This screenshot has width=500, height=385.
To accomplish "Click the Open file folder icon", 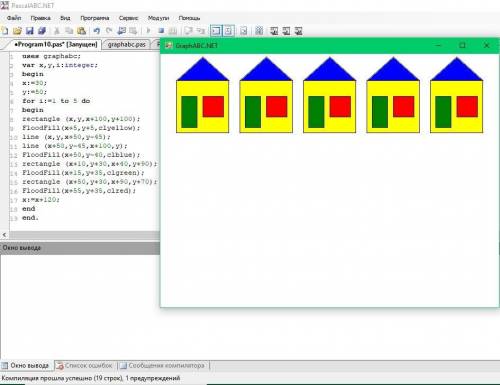I will [17, 31].
